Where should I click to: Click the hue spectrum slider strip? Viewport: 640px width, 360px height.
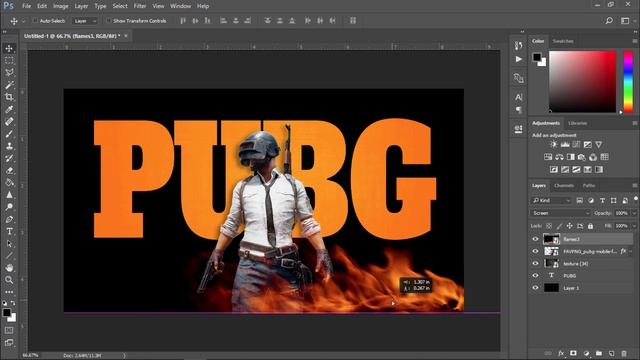point(628,81)
